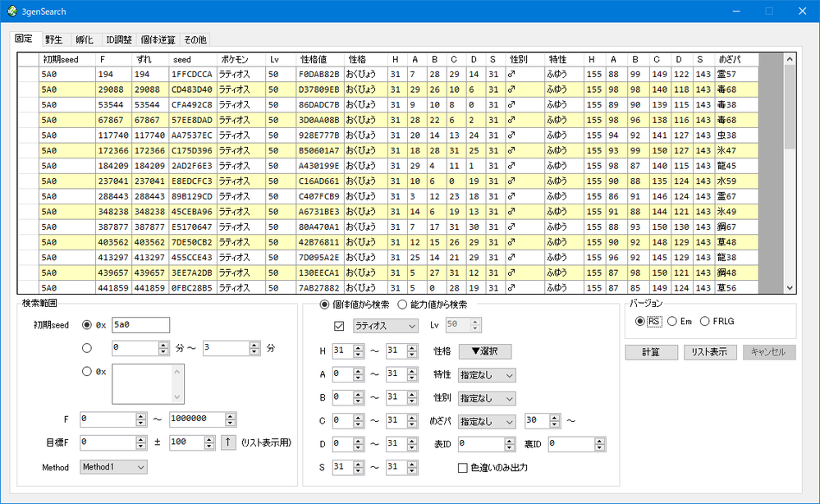
Task: Click the 3genSearch app icon in title bar
Action: tap(12, 11)
